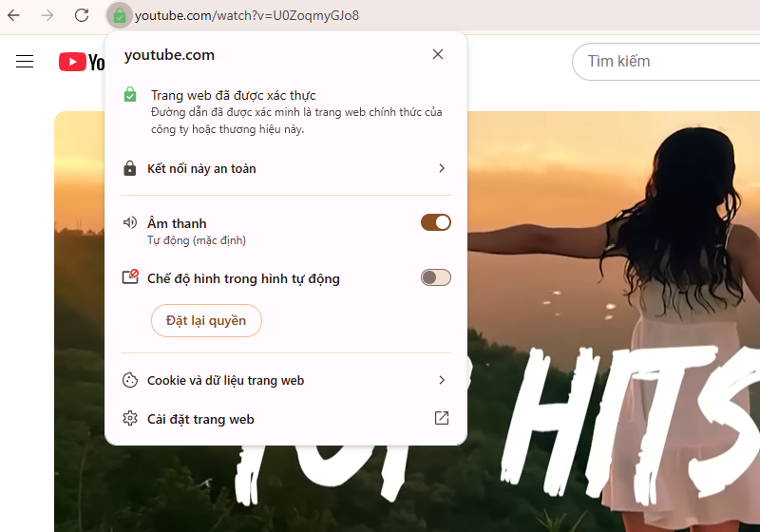This screenshot has width=760, height=532.
Task: Click the gear icon beside Cài đặt trang web
Action: pos(130,419)
